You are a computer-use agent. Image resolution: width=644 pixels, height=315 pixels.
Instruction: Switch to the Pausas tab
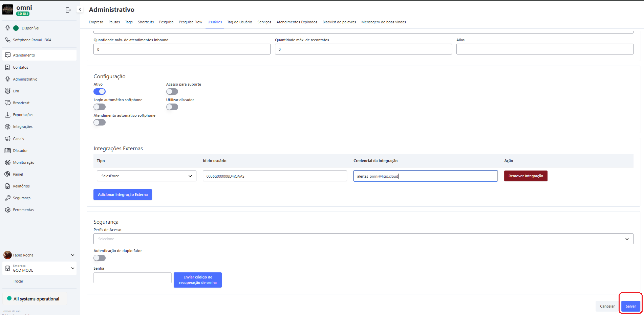114,22
